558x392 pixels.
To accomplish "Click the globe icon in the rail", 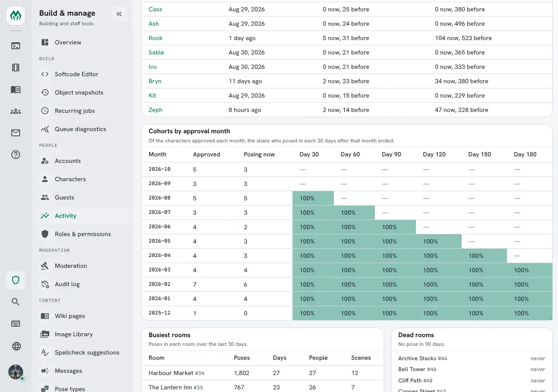I will 16,346.
